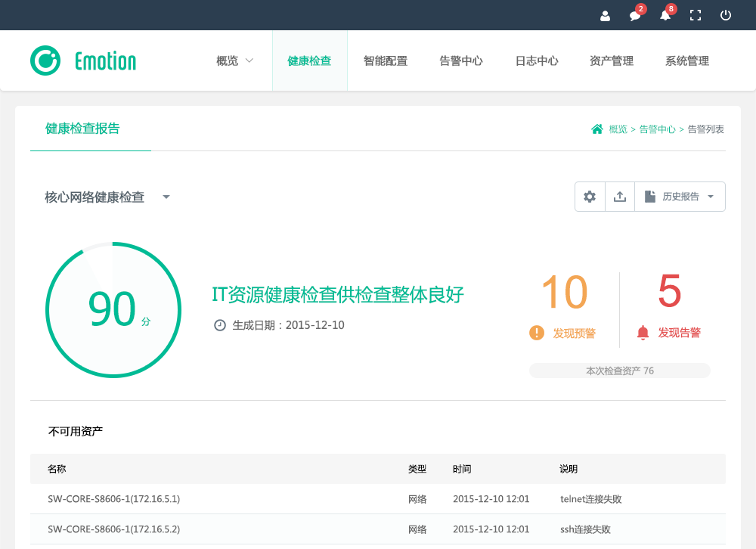
Task: Select the 健康检查报告 tab
Action: pos(82,129)
